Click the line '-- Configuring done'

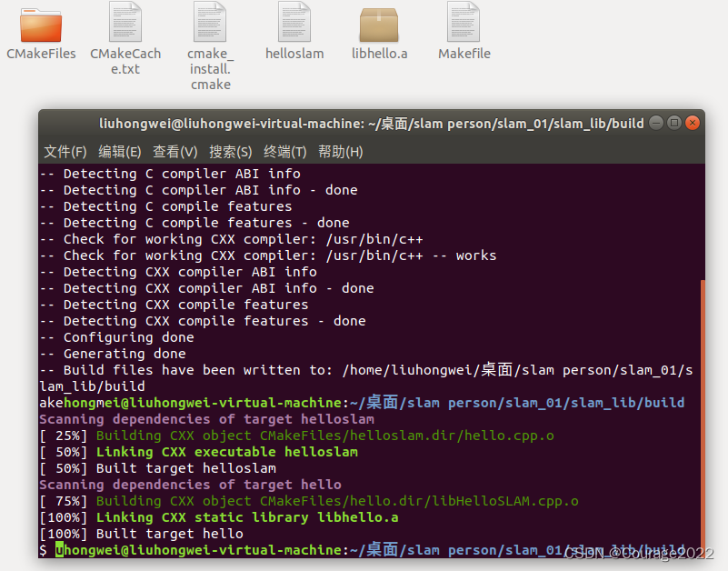116,337
